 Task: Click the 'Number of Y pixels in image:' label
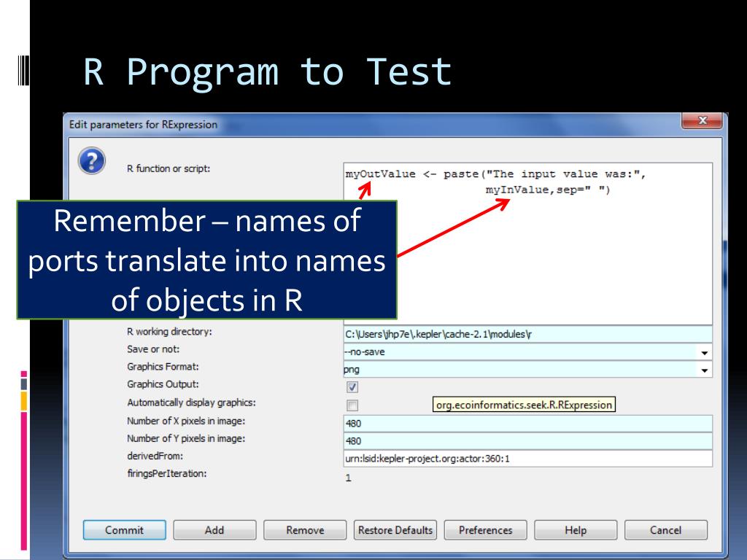click(x=186, y=438)
